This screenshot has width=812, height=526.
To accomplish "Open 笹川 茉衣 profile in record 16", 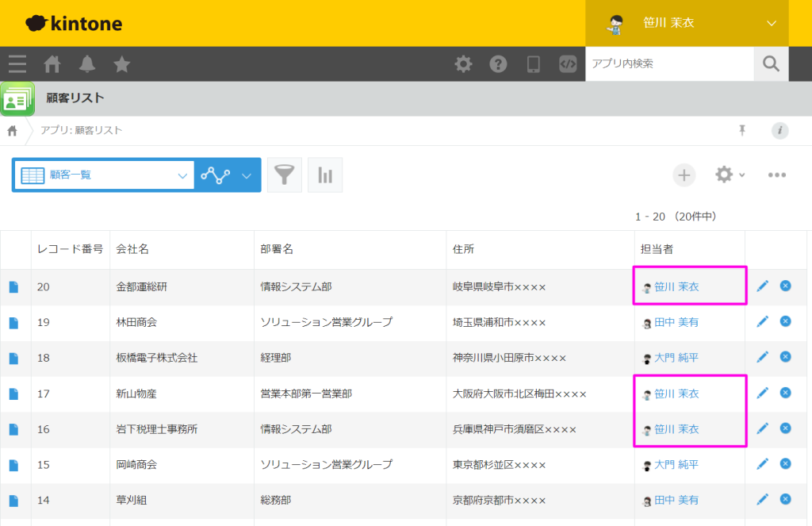I will pos(676,429).
